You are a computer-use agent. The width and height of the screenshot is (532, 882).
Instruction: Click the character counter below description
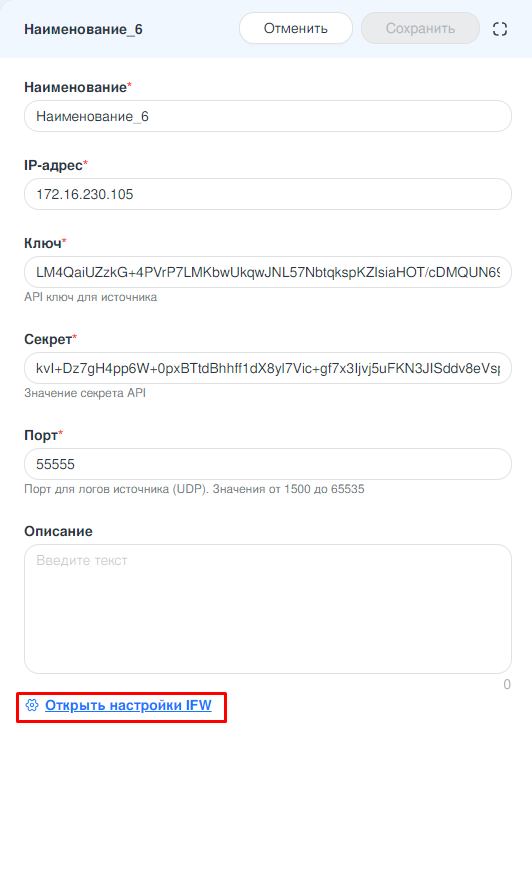(507, 685)
